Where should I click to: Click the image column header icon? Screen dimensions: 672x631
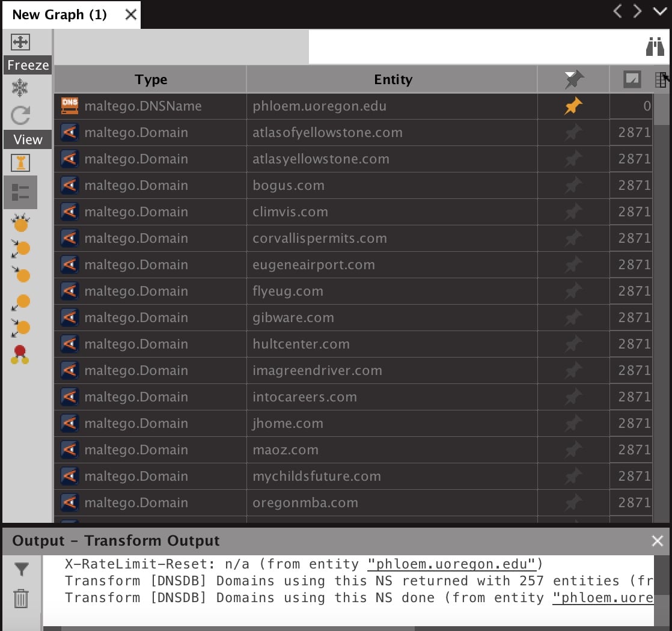[x=632, y=79]
